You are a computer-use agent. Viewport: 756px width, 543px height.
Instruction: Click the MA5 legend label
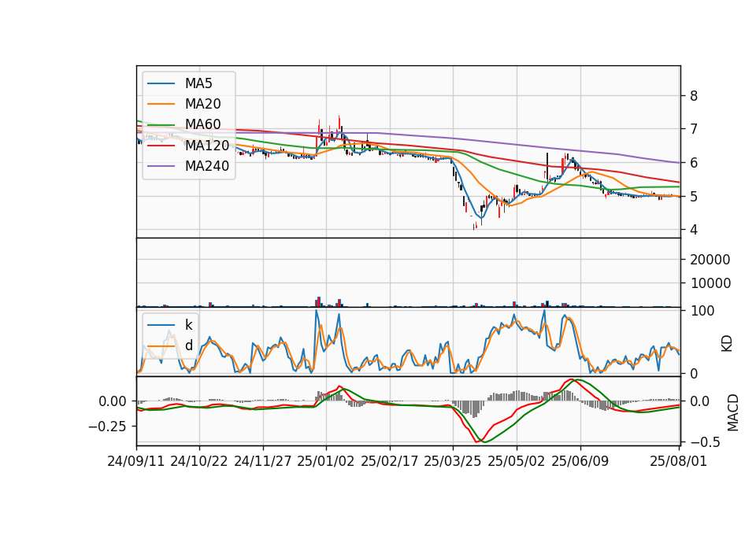(x=198, y=83)
